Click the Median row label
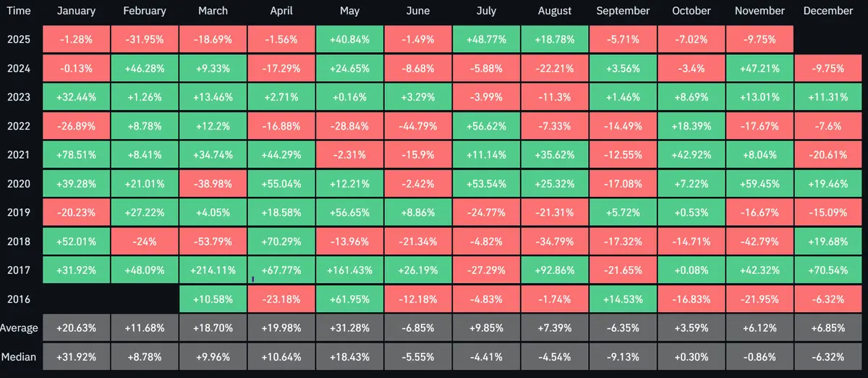Screen dimensions: 868x378 click(x=20, y=357)
